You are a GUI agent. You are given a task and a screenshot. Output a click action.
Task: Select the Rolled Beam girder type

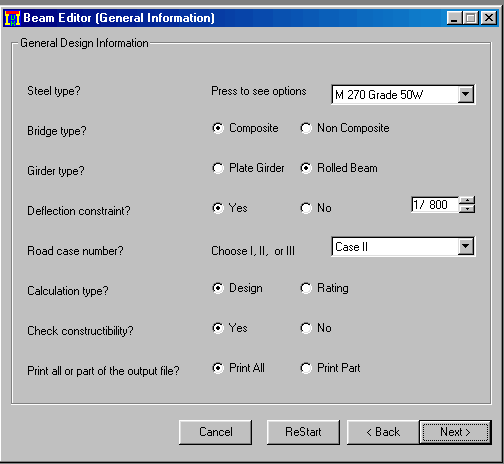coord(339,168)
